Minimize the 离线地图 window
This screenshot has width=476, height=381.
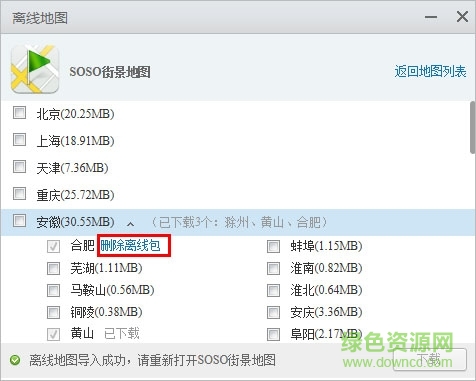coord(431,17)
